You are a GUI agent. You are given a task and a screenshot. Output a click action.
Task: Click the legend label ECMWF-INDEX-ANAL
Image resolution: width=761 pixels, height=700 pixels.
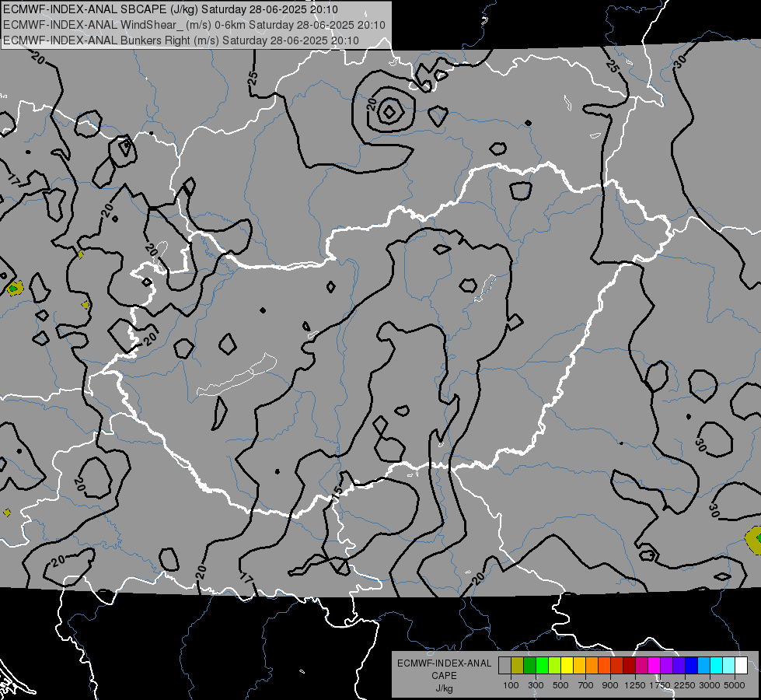pyautogui.click(x=444, y=663)
